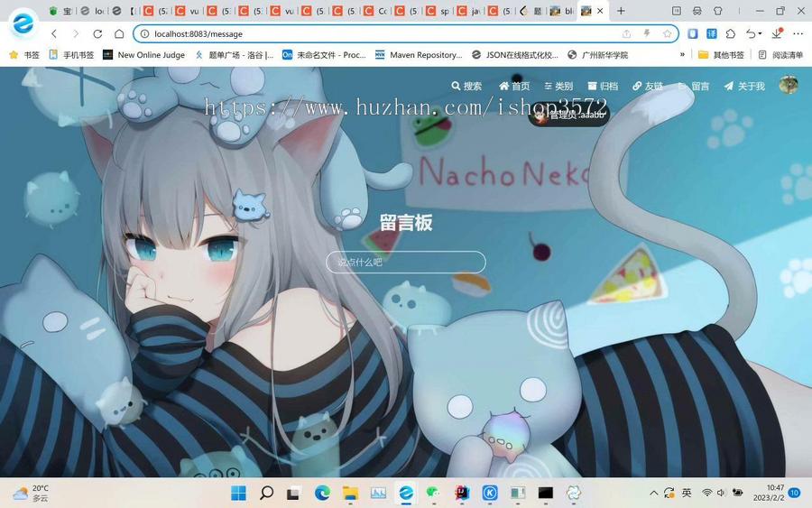Switch the 英 input method indicator

687,493
